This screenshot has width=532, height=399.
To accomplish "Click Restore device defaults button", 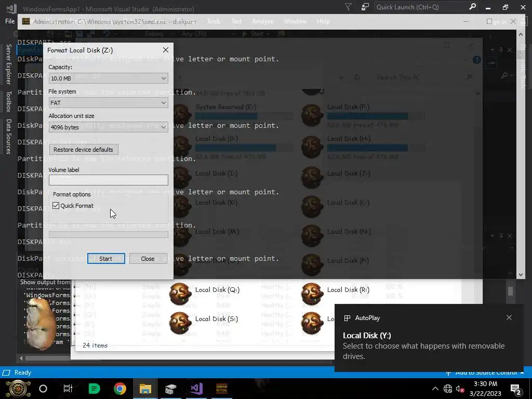I will pos(84,150).
